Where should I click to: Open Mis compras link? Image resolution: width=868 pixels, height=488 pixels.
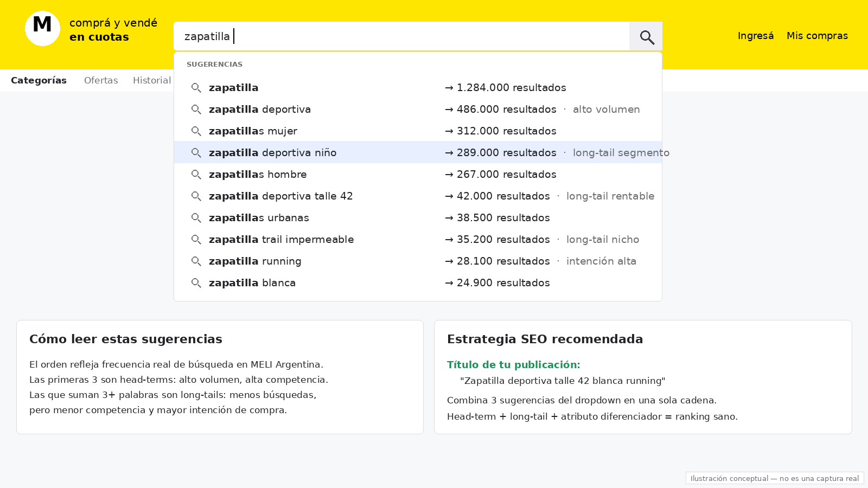click(x=817, y=36)
